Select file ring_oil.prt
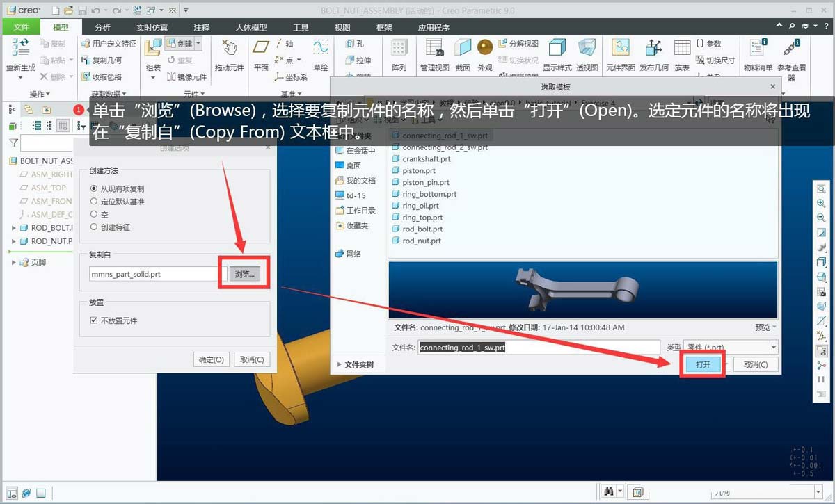 (415, 206)
